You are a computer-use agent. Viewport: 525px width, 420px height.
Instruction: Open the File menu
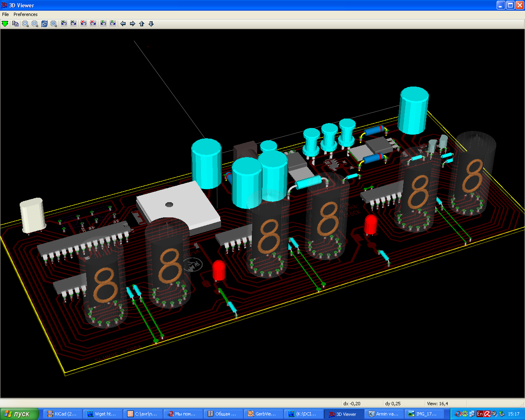tap(5, 14)
